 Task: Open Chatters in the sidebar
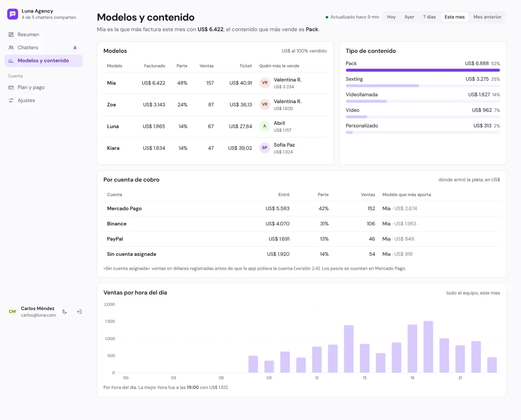coord(44,48)
